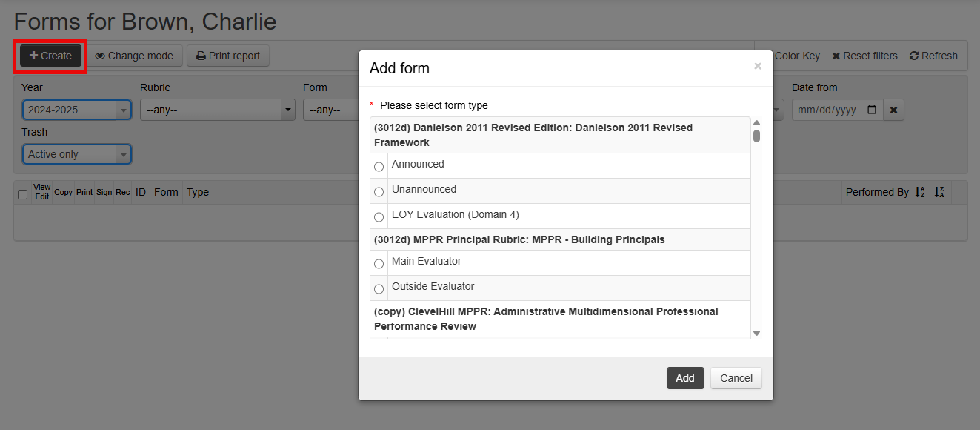Image resolution: width=980 pixels, height=430 pixels.
Task: Pick the Outside Evaluator radio option
Action: click(379, 289)
